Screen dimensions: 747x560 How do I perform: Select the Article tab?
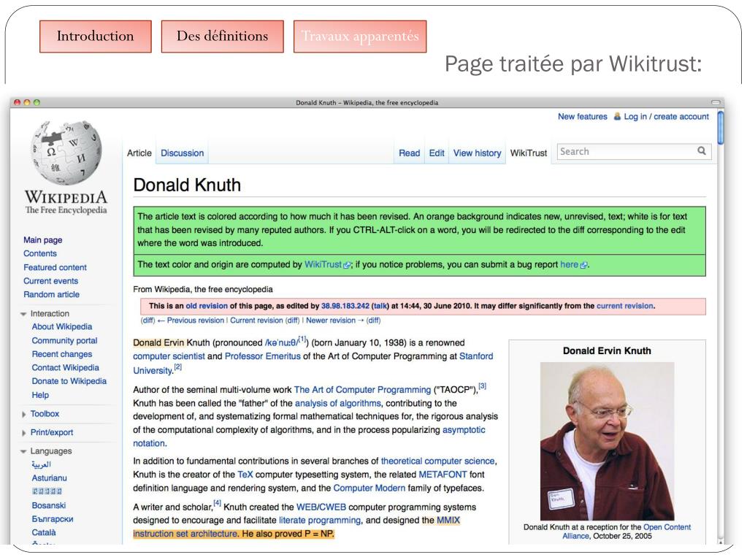(139, 153)
